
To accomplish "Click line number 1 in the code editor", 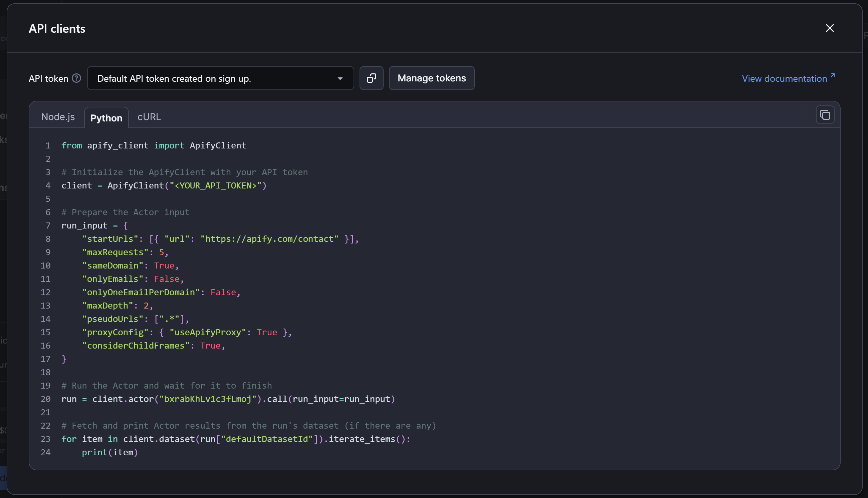I will point(48,145).
